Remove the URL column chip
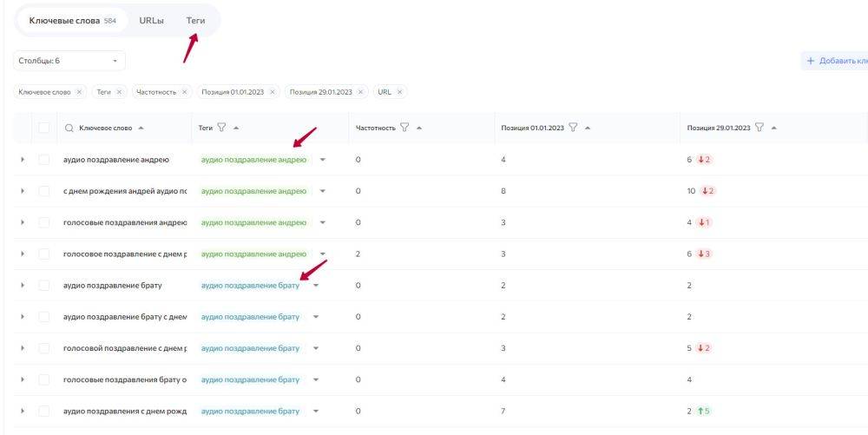The width and height of the screenshot is (868, 435). pyautogui.click(x=399, y=92)
